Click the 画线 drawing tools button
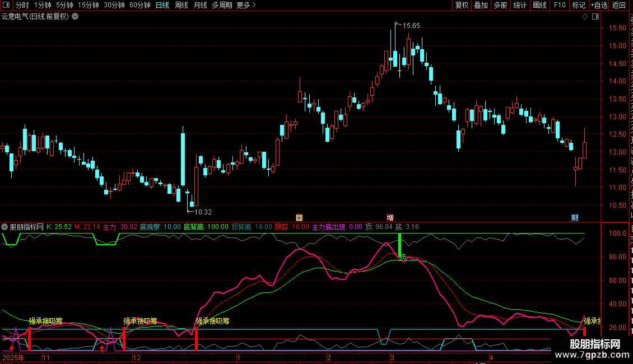 pyautogui.click(x=540, y=5)
